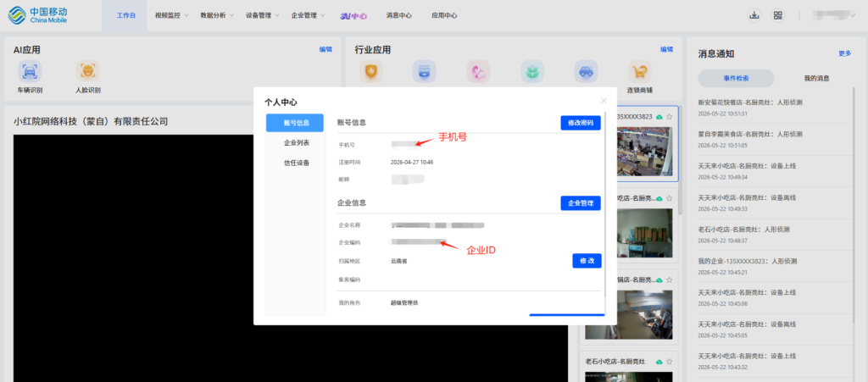Expand the 数据分析 menu
868x382 pixels.
217,15
